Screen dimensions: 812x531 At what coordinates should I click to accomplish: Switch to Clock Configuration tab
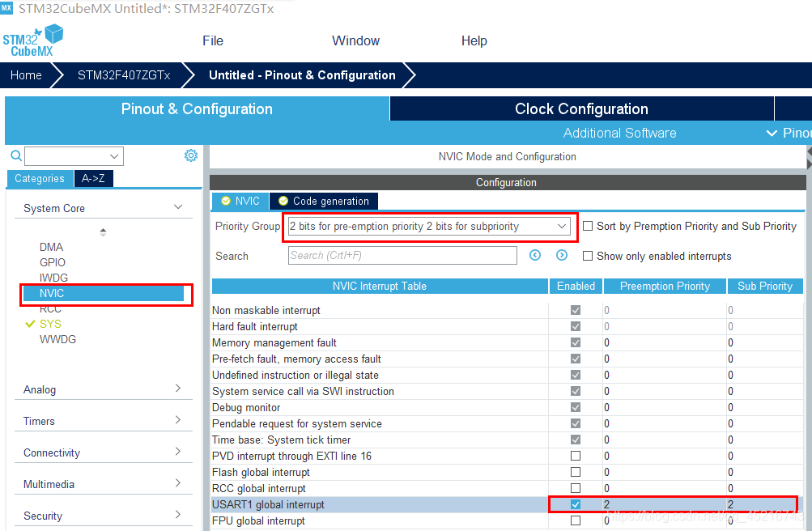581,108
